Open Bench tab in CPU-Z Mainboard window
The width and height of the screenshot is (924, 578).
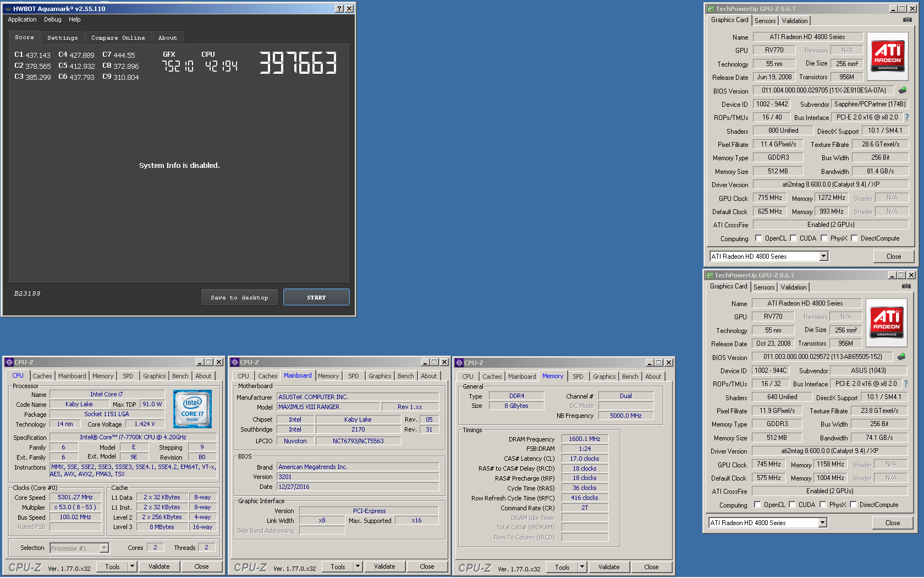[406, 376]
